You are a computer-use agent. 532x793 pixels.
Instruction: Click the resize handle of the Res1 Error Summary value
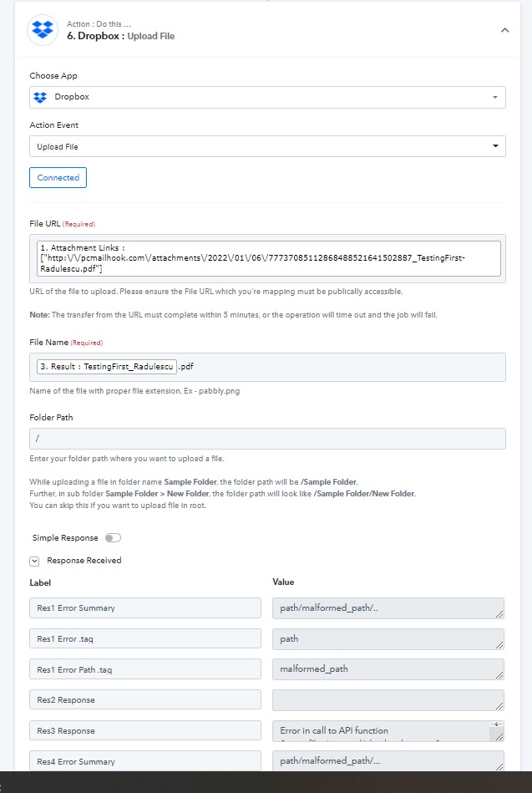(x=499, y=614)
